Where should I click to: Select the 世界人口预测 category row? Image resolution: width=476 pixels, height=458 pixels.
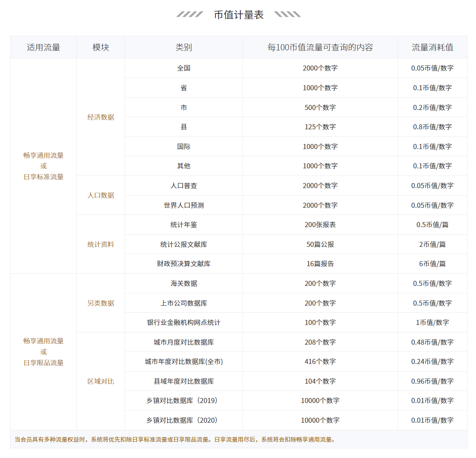point(184,205)
